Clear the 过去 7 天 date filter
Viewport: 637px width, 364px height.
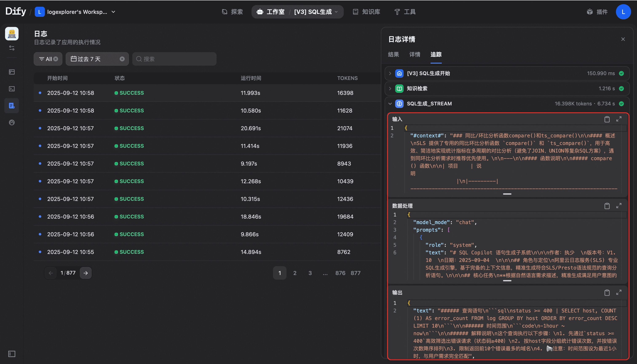pyautogui.click(x=122, y=59)
